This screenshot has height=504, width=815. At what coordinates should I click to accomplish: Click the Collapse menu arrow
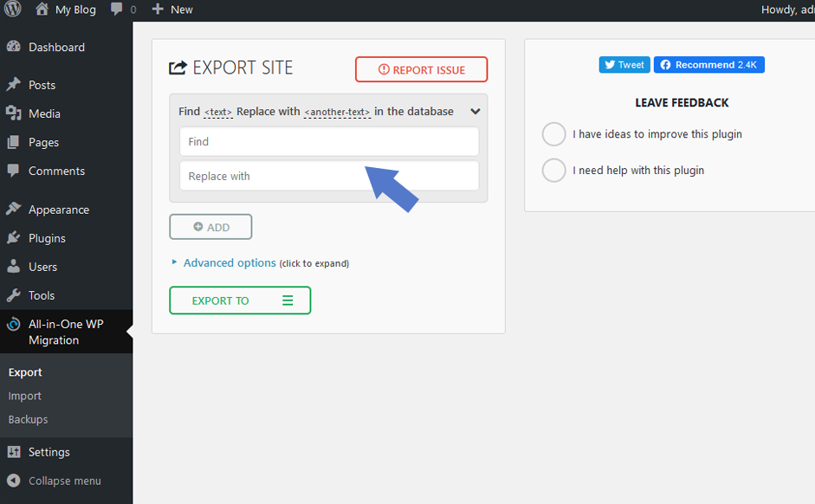pos(14,481)
